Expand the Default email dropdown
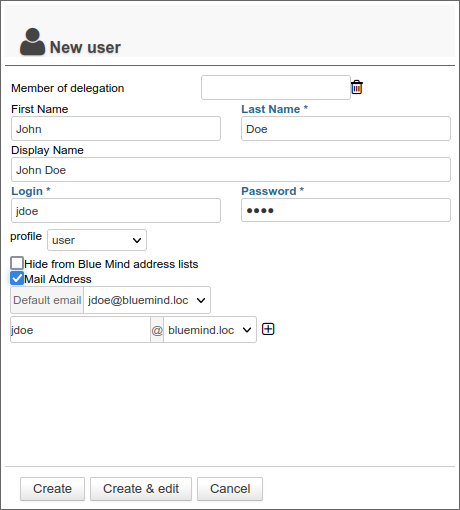The height and width of the screenshot is (510, 460). (147, 300)
